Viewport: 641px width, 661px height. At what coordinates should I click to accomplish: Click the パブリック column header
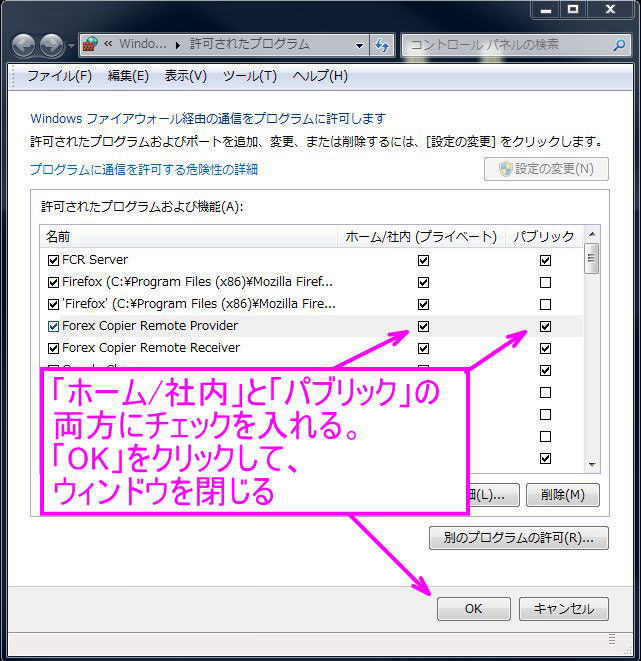pos(544,236)
